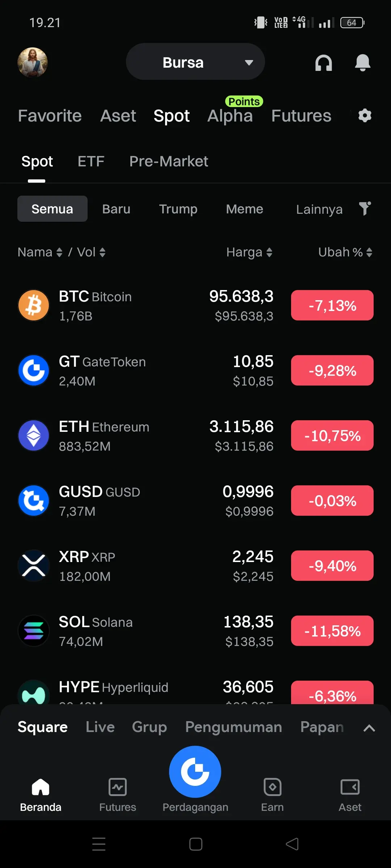Tap the profile avatar picture
391x868 pixels.
point(33,62)
